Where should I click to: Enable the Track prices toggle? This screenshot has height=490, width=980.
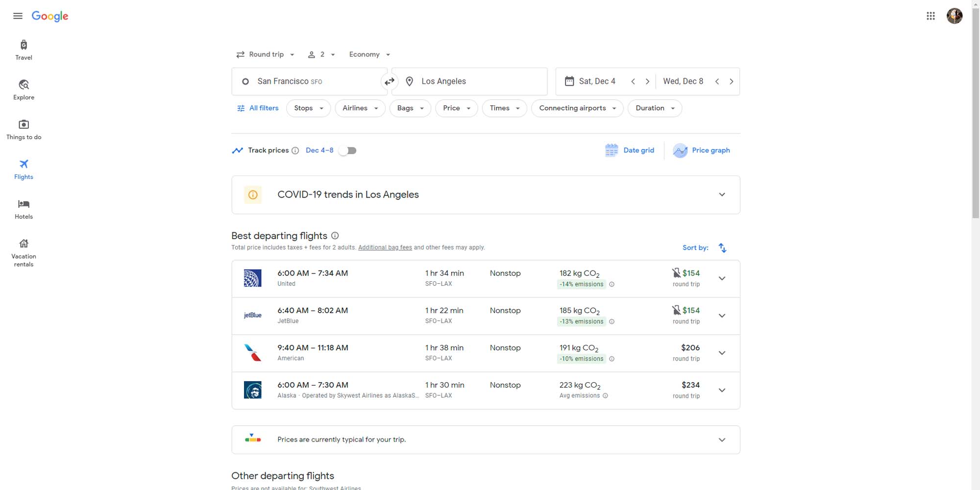[x=347, y=150]
